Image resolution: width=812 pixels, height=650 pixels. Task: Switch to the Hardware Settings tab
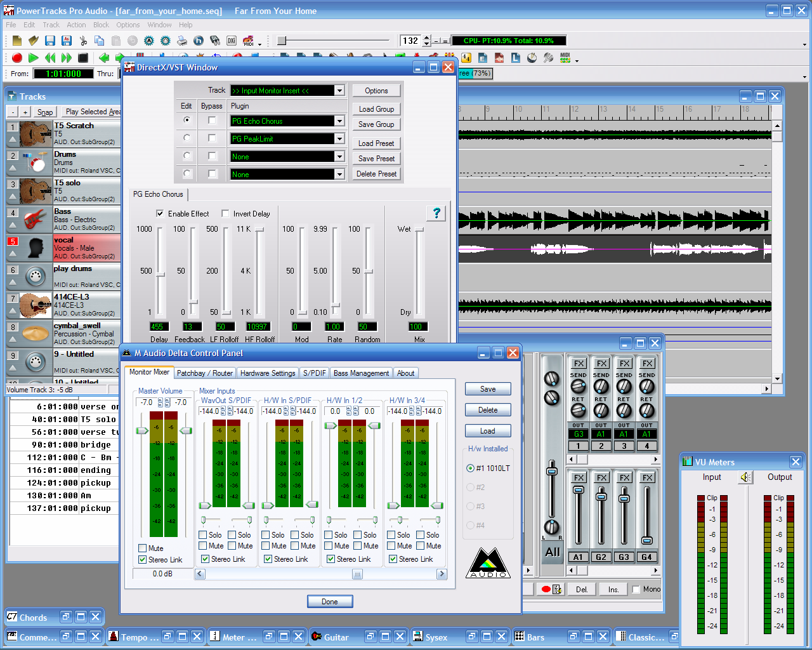[x=268, y=373]
